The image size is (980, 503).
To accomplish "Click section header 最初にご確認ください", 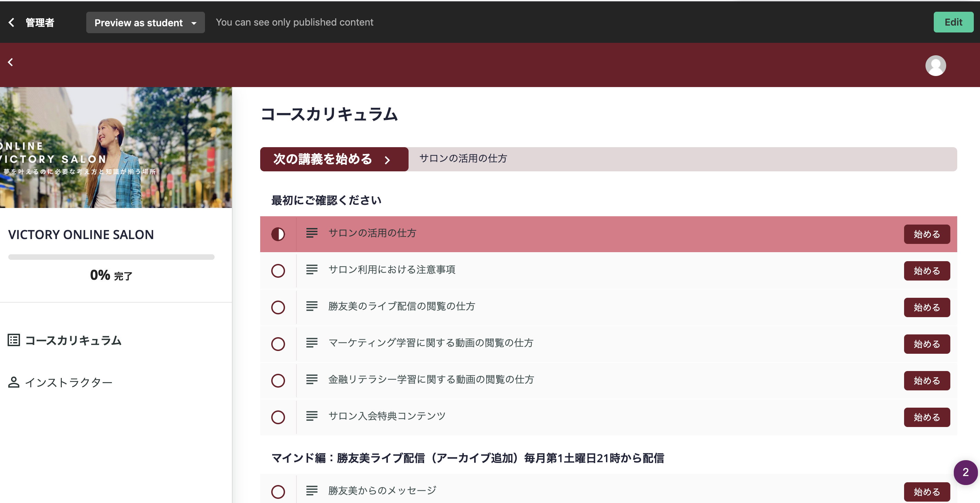I will click(326, 200).
